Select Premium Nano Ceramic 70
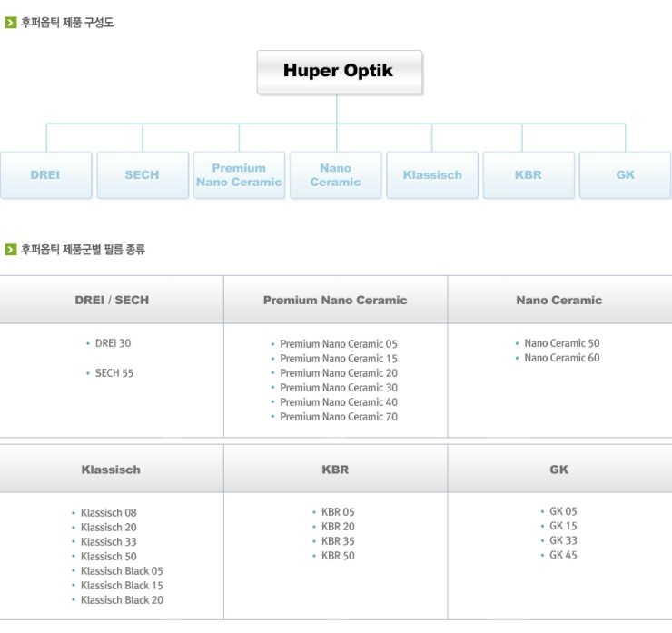Screen dimensions: 672x633 [x=339, y=417]
